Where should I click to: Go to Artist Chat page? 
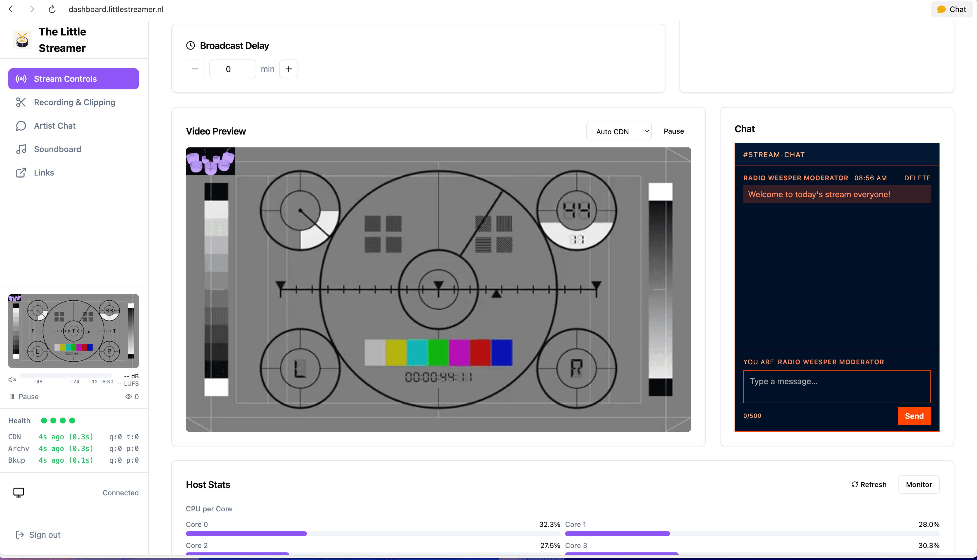pos(74,126)
